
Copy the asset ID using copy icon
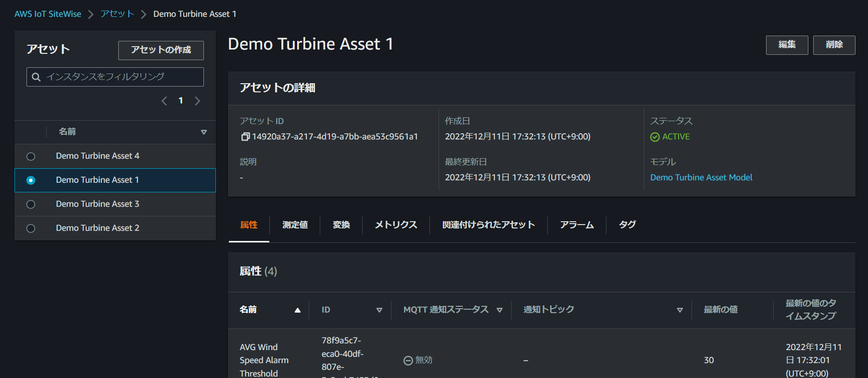pos(245,137)
